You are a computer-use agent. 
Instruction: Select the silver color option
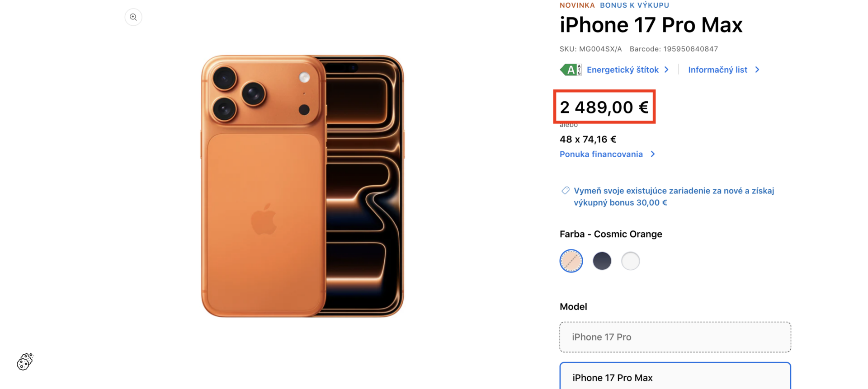[631, 261]
